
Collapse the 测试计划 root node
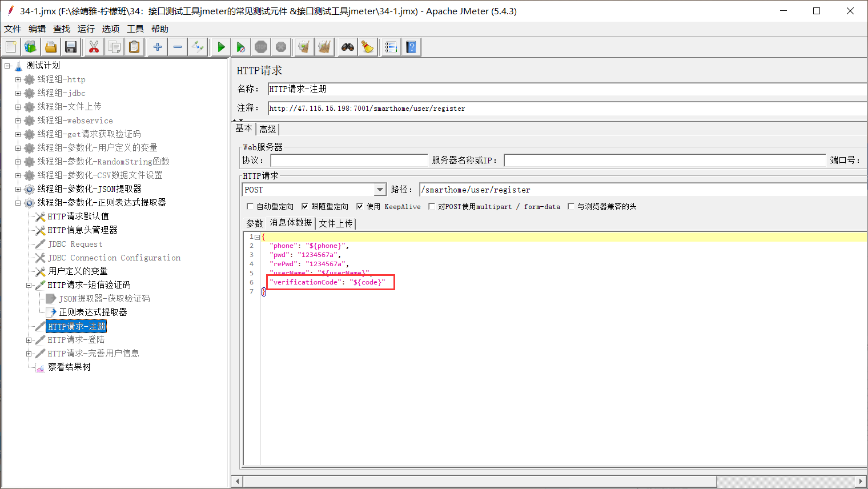coord(7,66)
